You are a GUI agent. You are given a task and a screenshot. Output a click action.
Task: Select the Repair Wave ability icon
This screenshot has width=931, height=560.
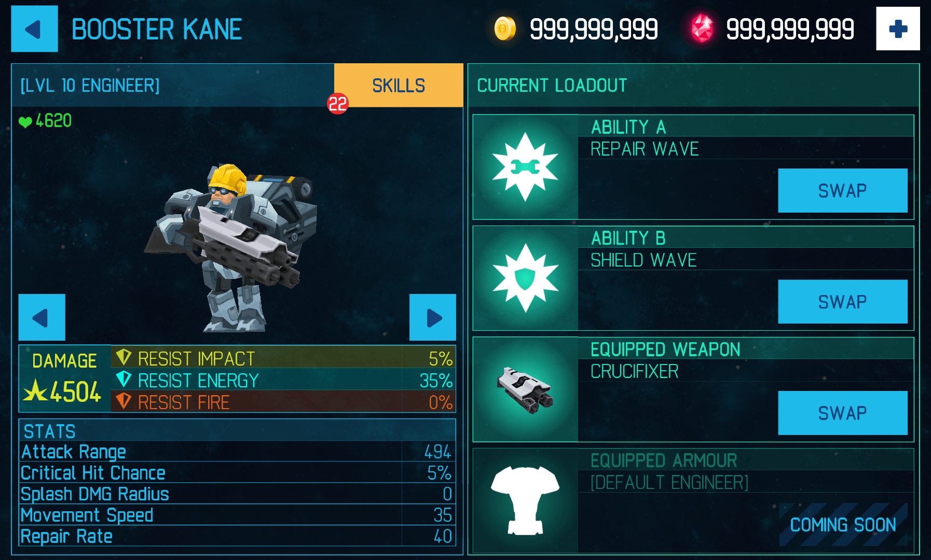[525, 167]
